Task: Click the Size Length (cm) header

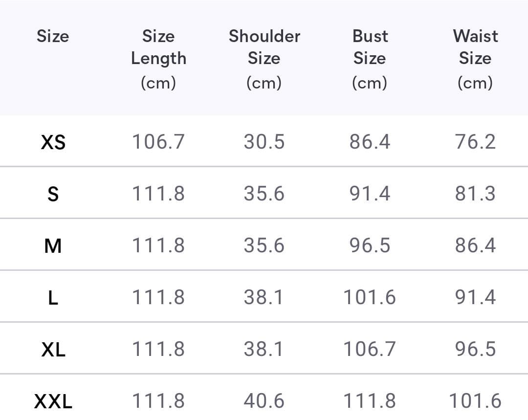Action: 158,59
